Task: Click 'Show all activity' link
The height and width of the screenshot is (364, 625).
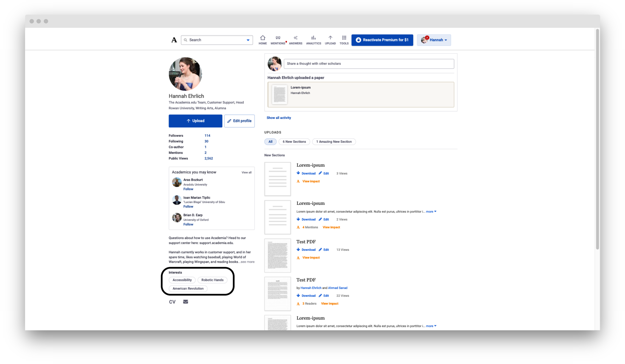Action: pyautogui.click(x=279, y=118)
